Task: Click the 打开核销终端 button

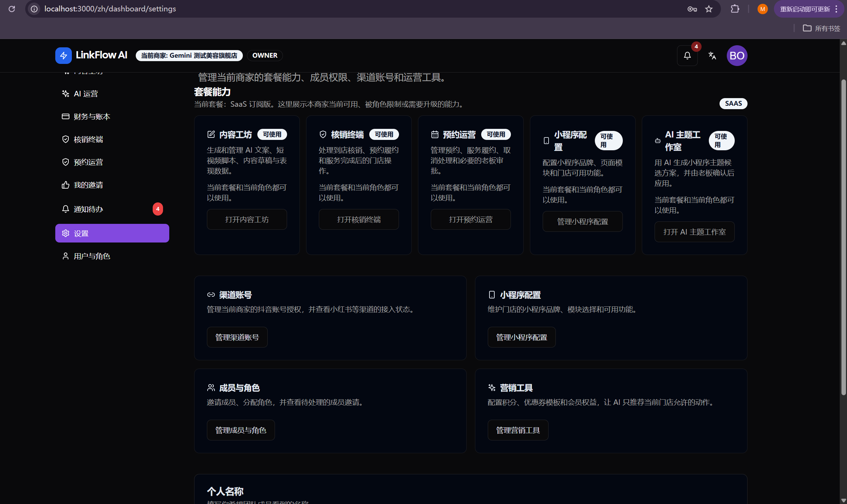Action: [359, 219]
